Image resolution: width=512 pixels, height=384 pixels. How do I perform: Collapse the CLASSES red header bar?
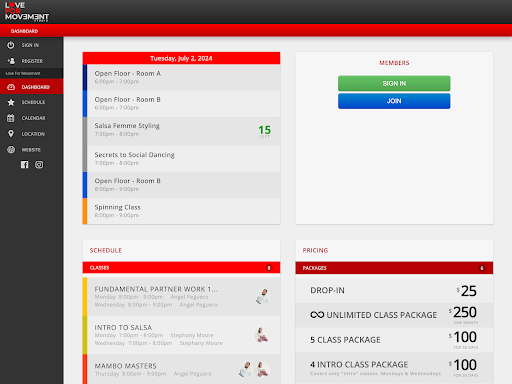(181, 268)
